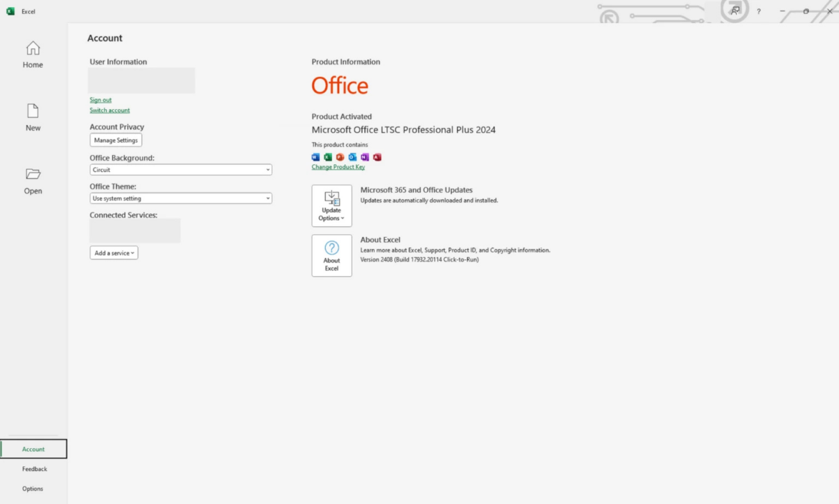
Task: Click the Word icon under product contents
Action: [315, 157]
